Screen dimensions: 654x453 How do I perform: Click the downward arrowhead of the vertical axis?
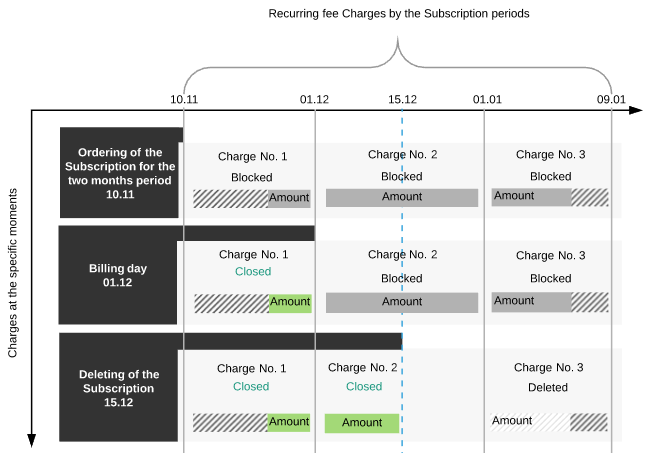coord(32,439)
